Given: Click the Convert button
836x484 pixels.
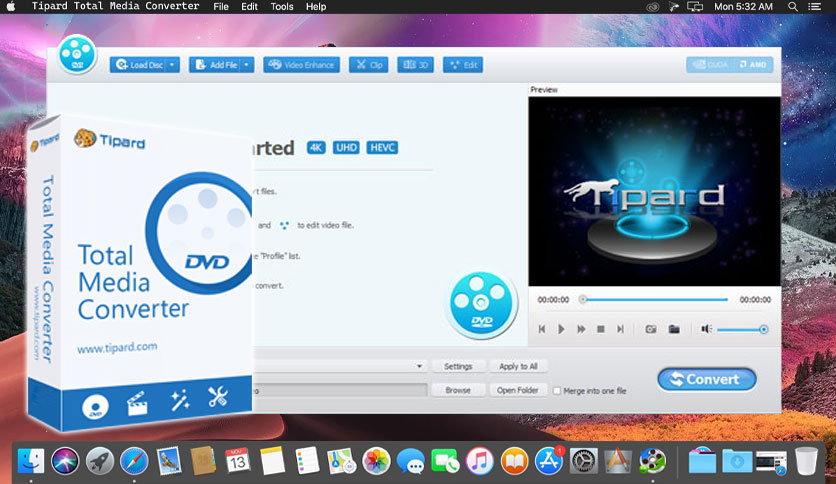Looking at the screenshot, I should [707, 380].
